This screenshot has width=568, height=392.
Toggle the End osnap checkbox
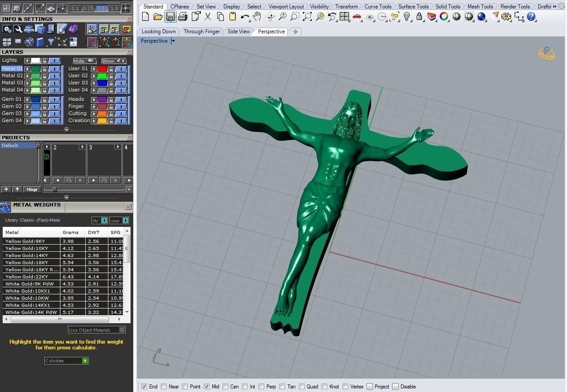click(x=144, y=386)
